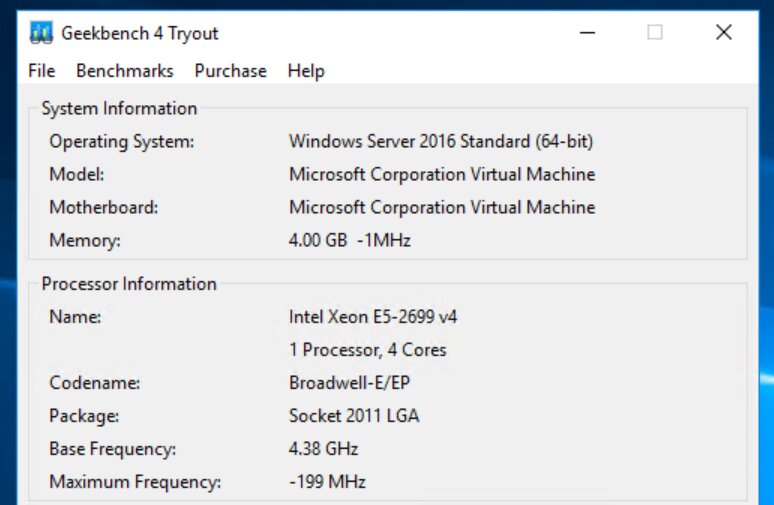Select the System Information group heading
Screen dimensions: 774x505
pos(119,108)
